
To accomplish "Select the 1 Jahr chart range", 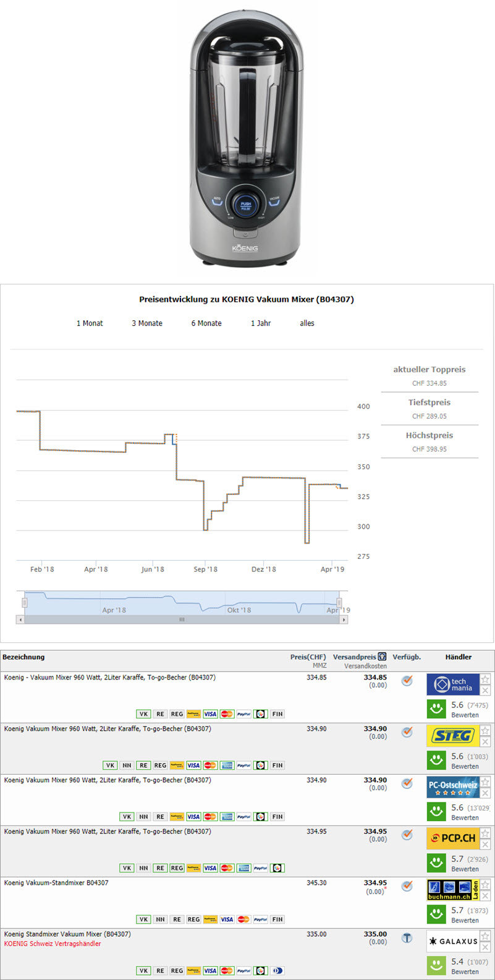I will click(x=261, y=323).
